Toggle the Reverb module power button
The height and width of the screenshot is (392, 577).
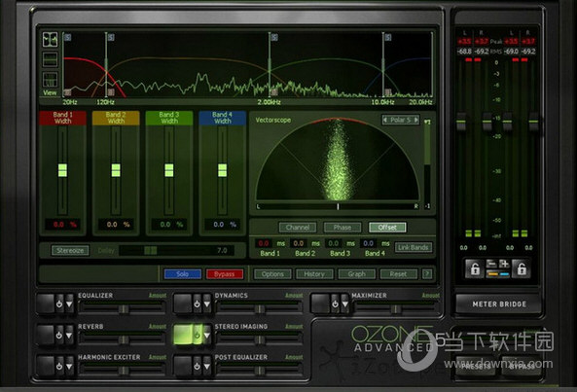pyautogui.click(x=59, y=335)
